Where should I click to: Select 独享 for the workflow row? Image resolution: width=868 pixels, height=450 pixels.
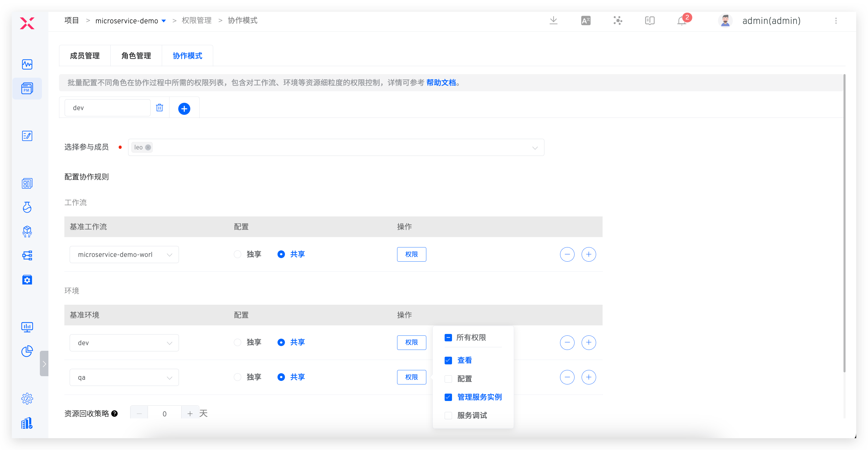(x=238, y=254)
